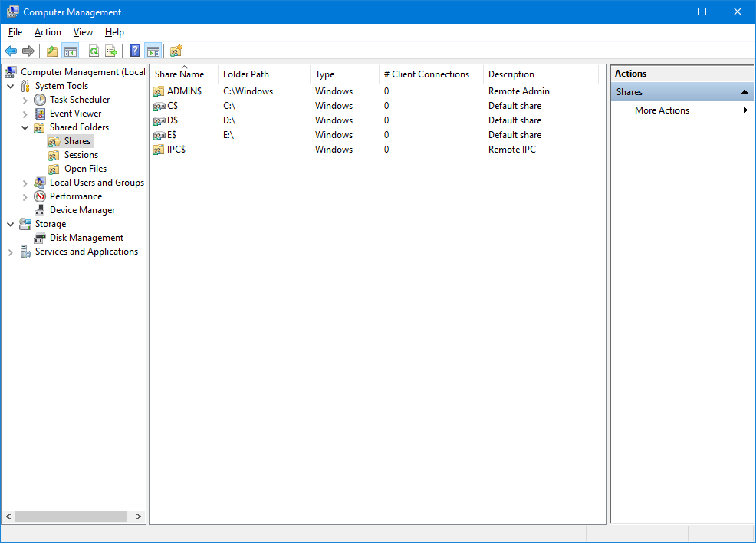Click the Export List toolbar icon
Screen dimensions: 756x543
coord(111,51)
